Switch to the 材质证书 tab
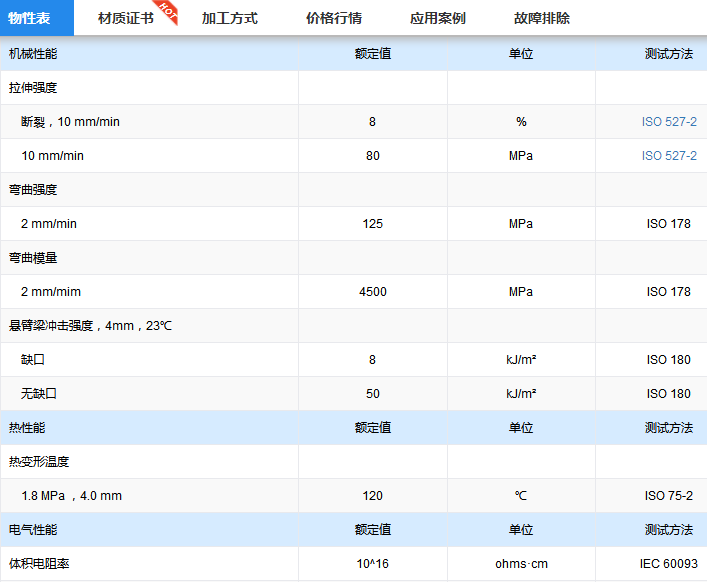Image resolution: width=707 pixels, height=582 pixels. point(125,18)
